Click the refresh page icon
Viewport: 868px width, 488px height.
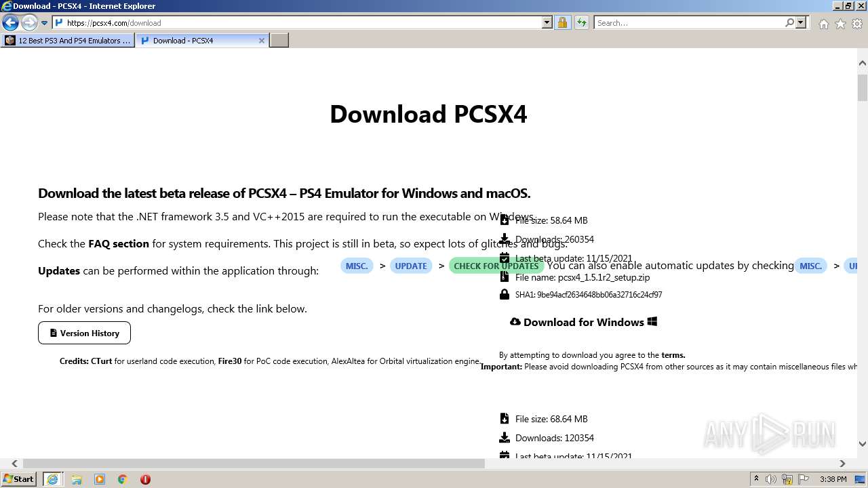[x=581, y=22]
